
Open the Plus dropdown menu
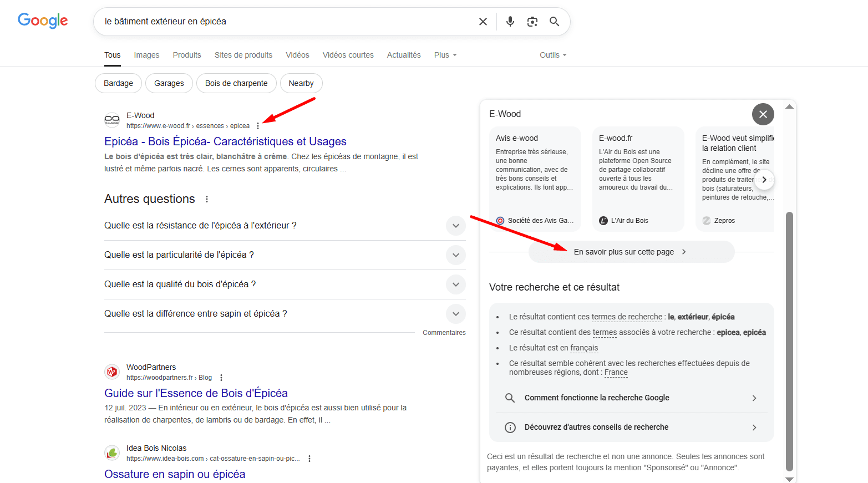tap(445, 55)
